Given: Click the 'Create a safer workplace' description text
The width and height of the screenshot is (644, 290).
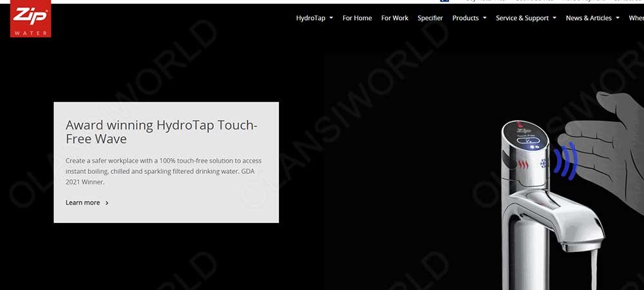Looking at the screenshot, I should (164, 171).
